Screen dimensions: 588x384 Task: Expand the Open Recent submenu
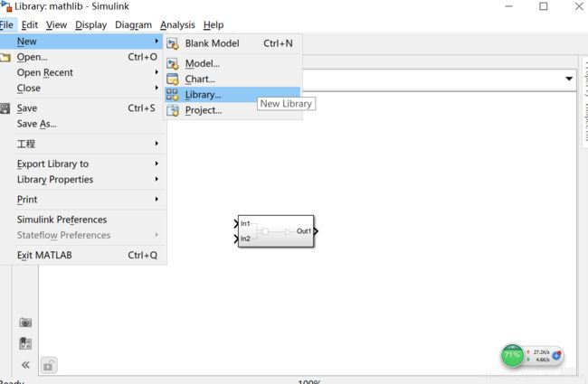point(81,72)
